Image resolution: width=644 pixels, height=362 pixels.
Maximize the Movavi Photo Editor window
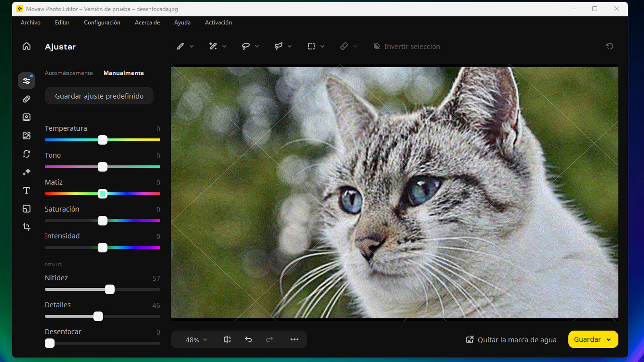tap(595, 9)
